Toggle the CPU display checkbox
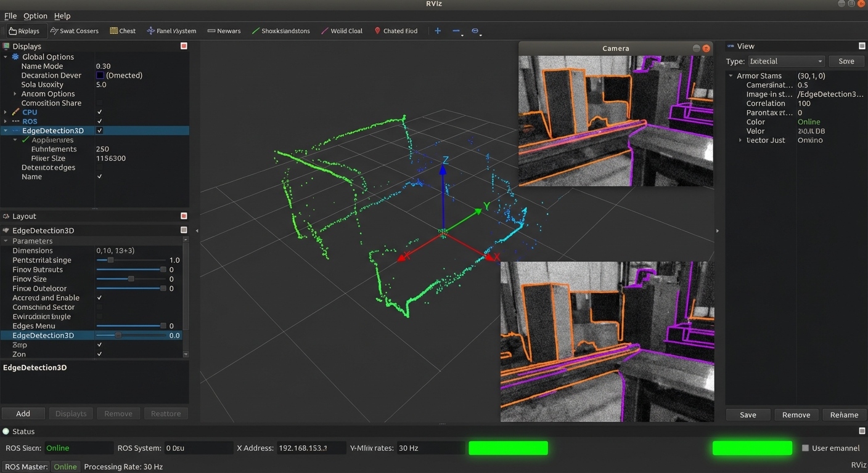 [99, 112]
